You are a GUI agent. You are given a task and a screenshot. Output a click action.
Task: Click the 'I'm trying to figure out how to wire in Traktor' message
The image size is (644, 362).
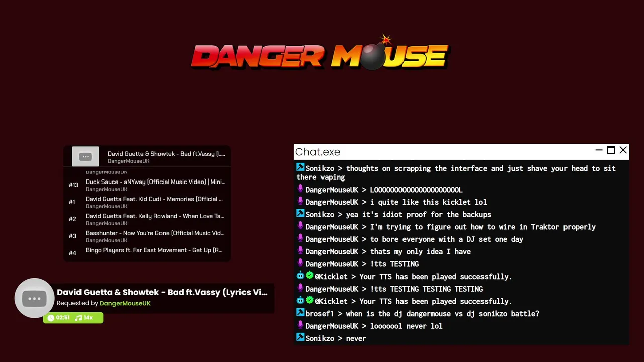click(x=483, y=227)
